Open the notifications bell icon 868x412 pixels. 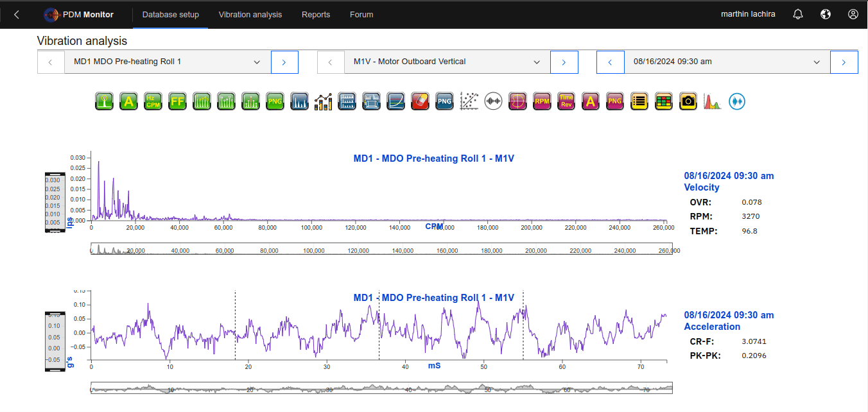797,14
